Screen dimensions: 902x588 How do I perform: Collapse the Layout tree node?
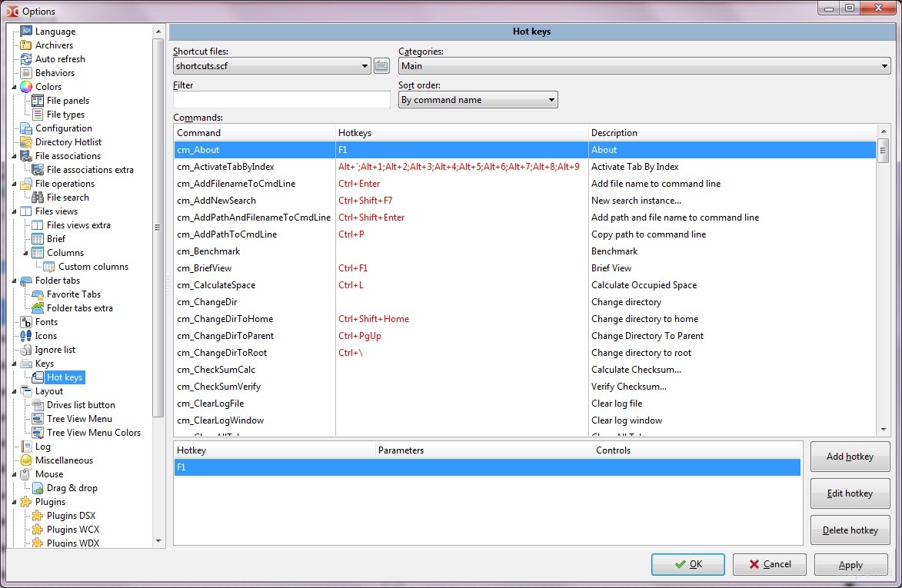[15, 391]
